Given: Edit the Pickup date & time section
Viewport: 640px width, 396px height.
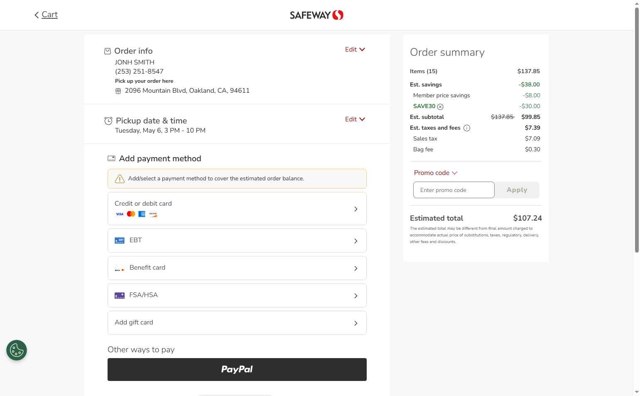Looking at the screenshot, I should 355,119.
